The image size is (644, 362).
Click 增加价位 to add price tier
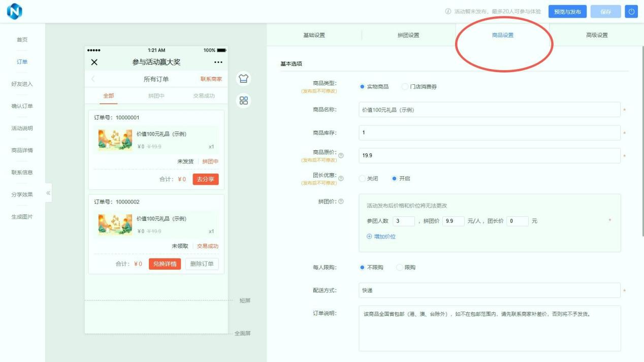(381, 237)
